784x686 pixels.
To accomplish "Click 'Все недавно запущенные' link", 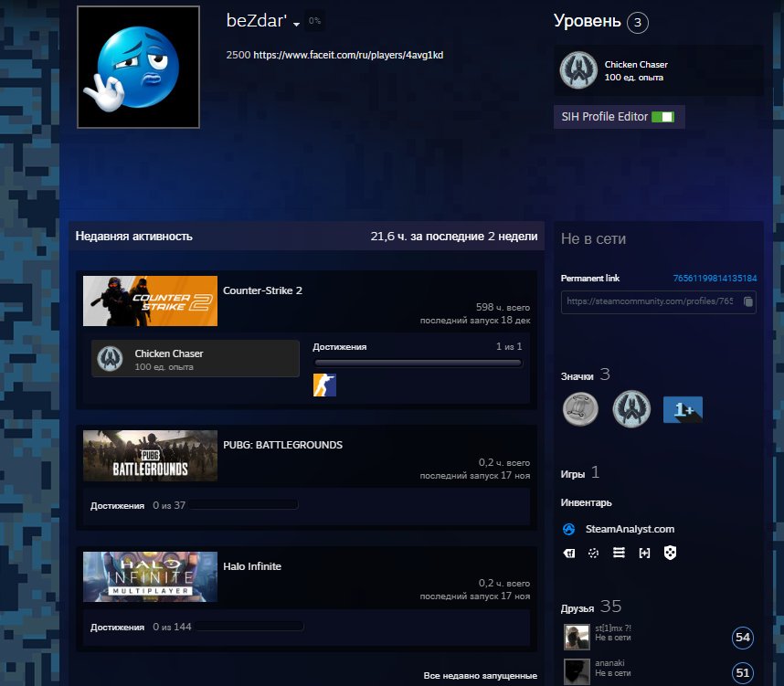I will [x=480, y=676].
